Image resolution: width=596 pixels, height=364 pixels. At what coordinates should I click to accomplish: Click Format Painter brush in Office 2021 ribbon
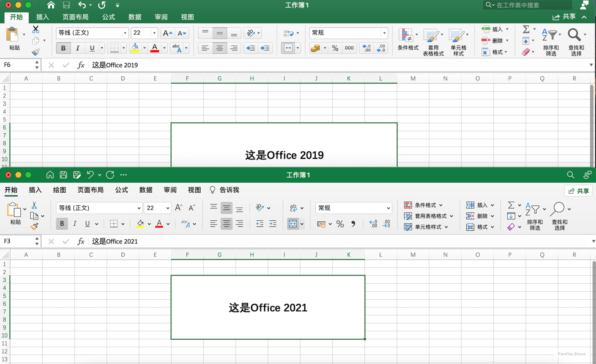34,226
